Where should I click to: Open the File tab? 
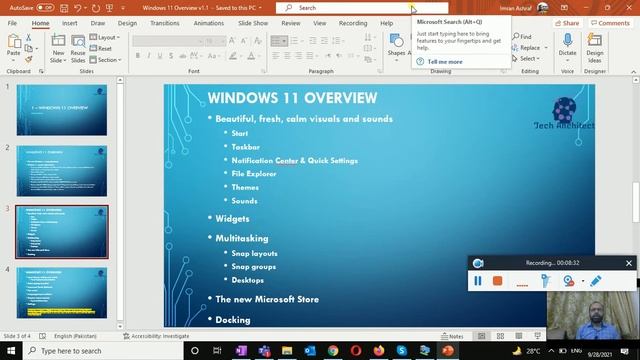(12, 23)
